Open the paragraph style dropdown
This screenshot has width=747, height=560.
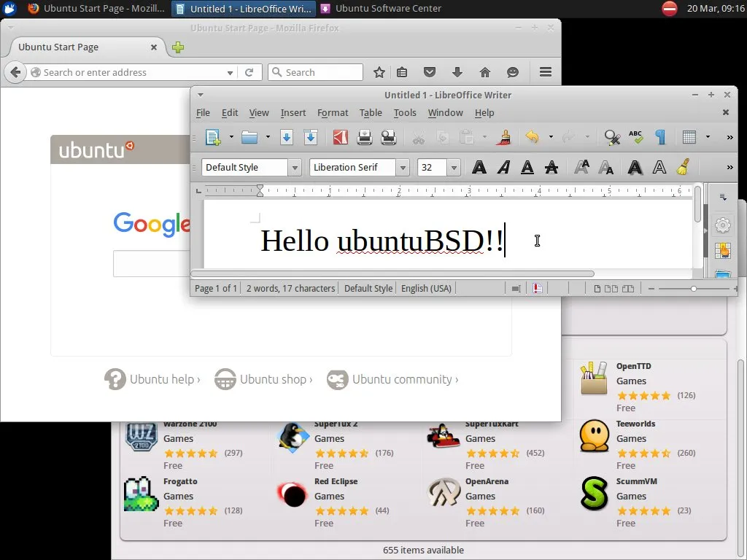(295, 168)
